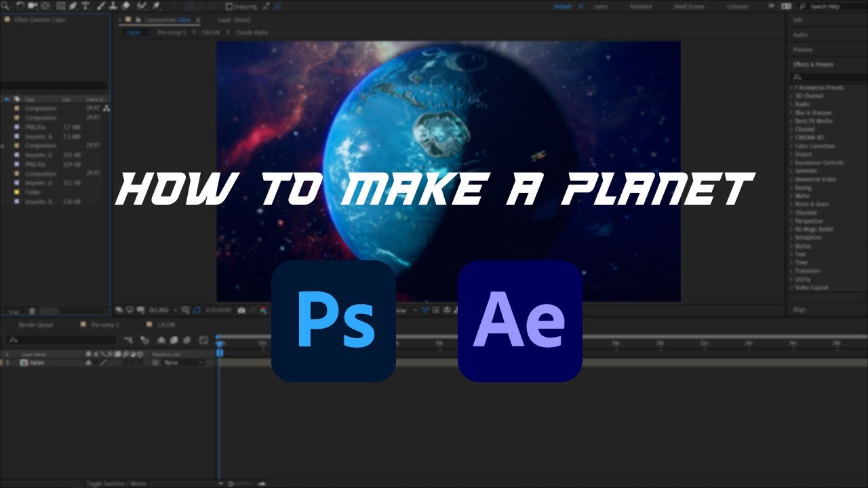868x488 pixels.
Task: Select the Calon layer name in timeline
Action: [37, 363]
